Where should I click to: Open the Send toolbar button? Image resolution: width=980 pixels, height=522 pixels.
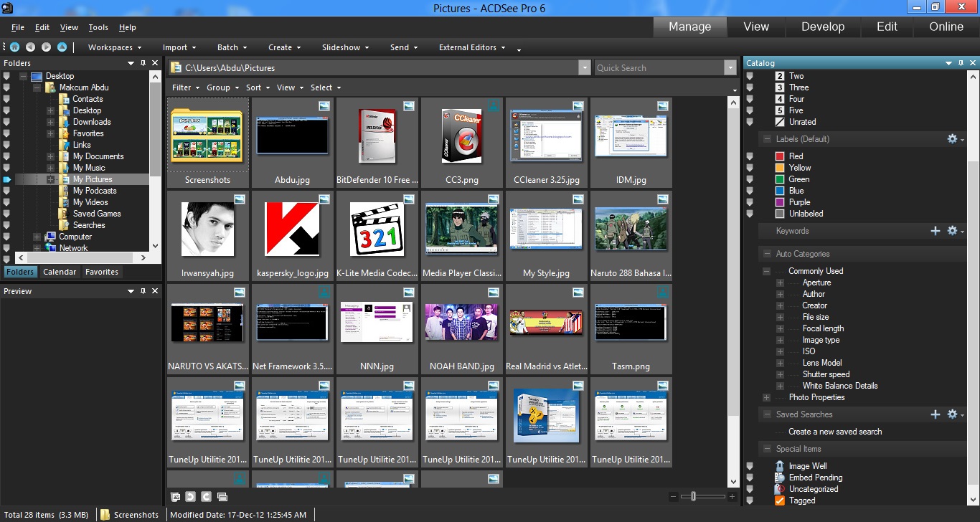[404, 47]
